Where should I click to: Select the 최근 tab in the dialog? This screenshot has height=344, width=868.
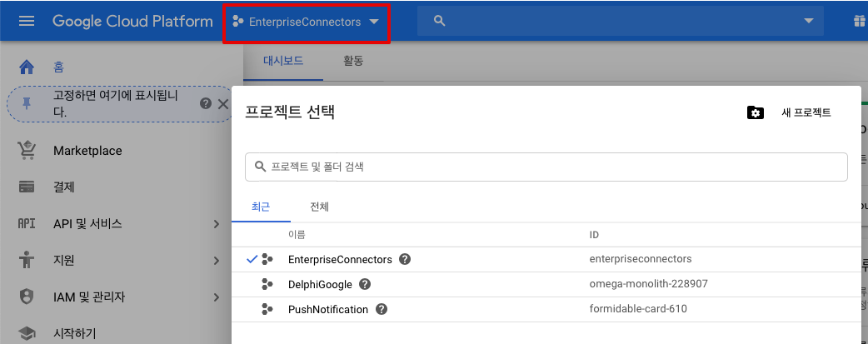(x=261, y=207)
